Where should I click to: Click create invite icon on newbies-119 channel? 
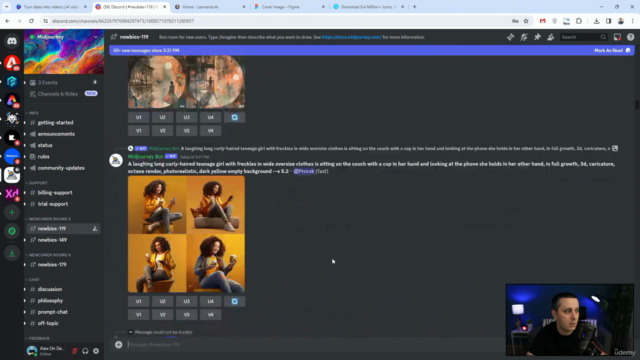coord(95,229)
